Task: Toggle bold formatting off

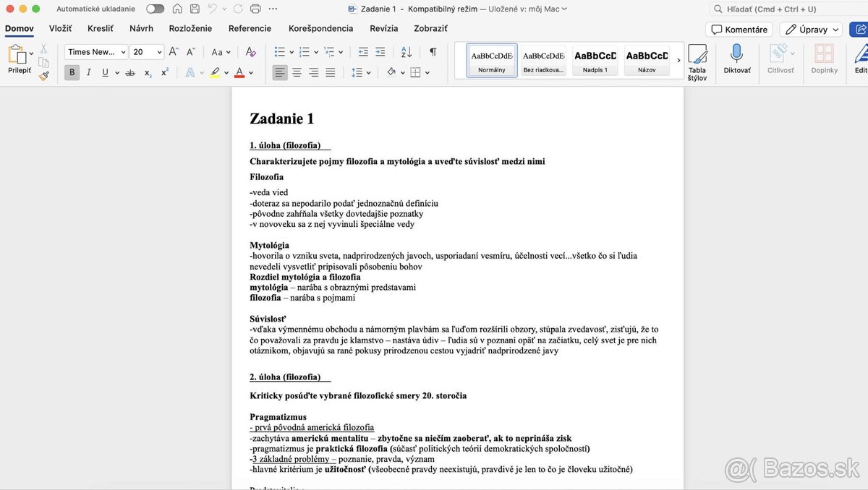Action: (72, 72)
